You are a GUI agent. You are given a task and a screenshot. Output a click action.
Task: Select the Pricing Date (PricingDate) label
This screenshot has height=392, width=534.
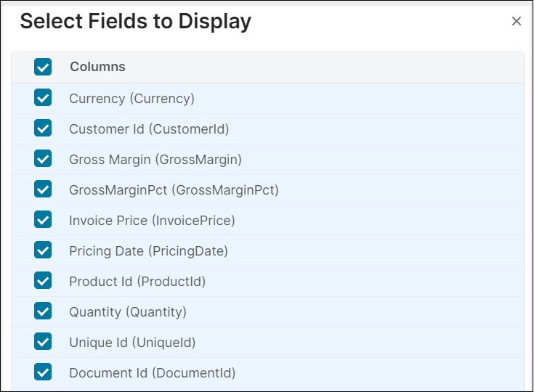pos(148,251)
